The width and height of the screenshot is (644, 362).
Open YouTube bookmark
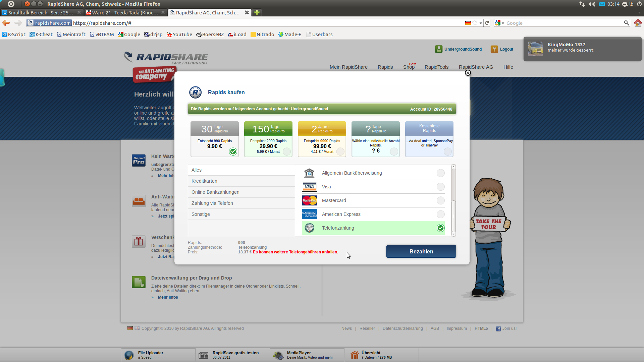point(179,35)
